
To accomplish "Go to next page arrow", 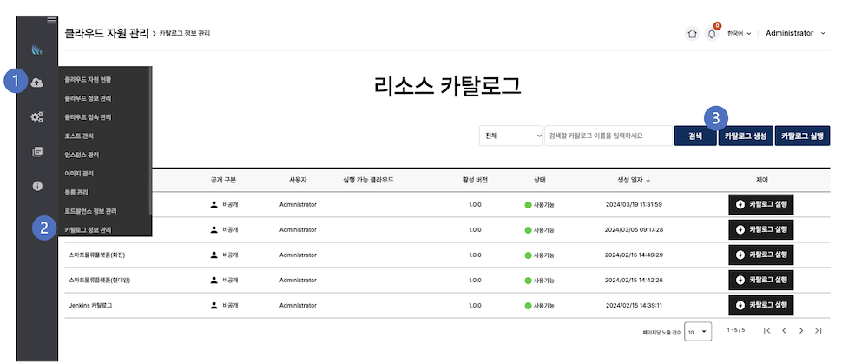I will point(801,331).
